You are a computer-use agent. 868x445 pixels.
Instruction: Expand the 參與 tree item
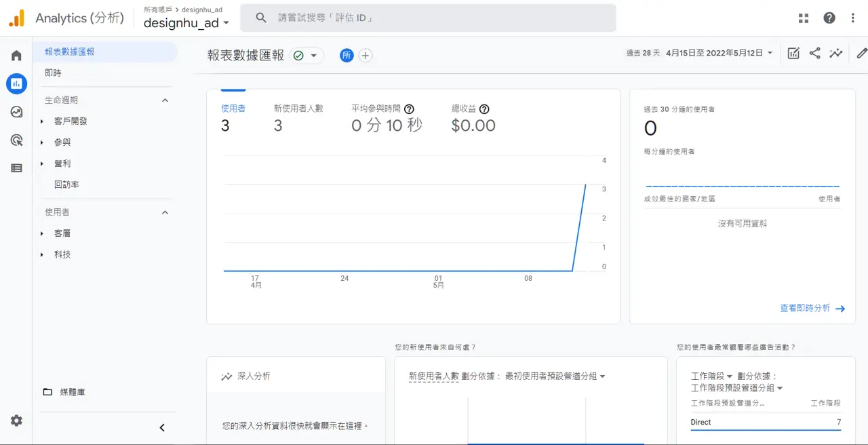42,142
